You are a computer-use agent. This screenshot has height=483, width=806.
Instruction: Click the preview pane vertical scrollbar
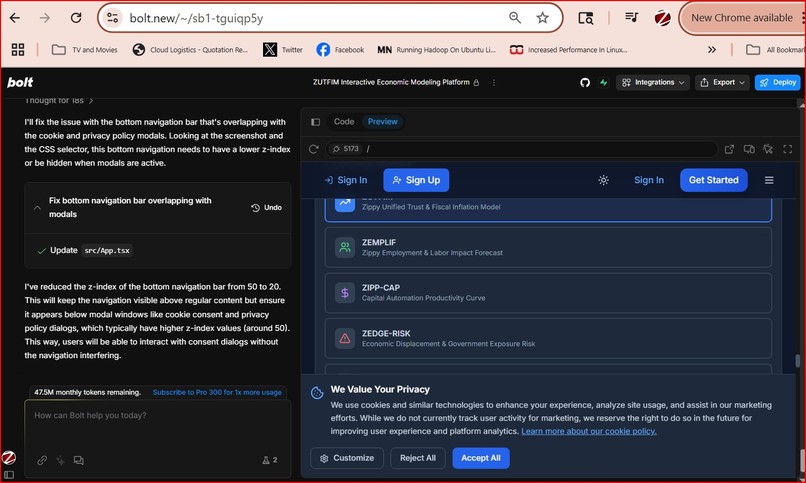tap(797, 361)
